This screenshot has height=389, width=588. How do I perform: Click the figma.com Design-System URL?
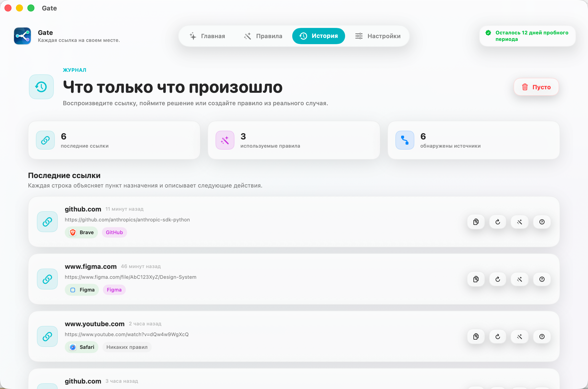pos(131,277)
